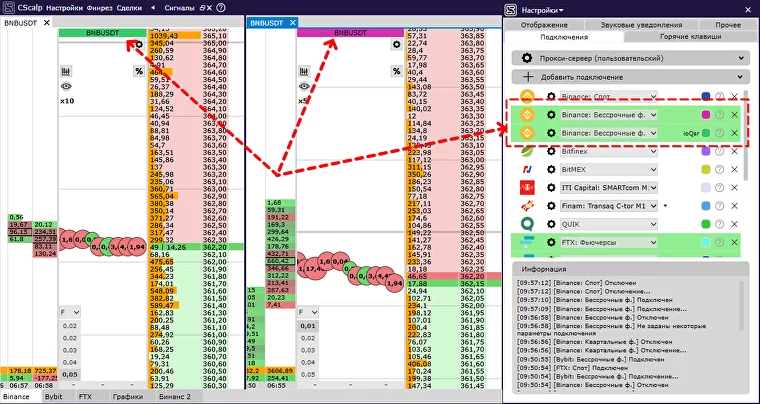Open Сигналы in CScalp title bar
This screenshot has height=404, width=760.
pyautogui.click(x=179, y=8)
